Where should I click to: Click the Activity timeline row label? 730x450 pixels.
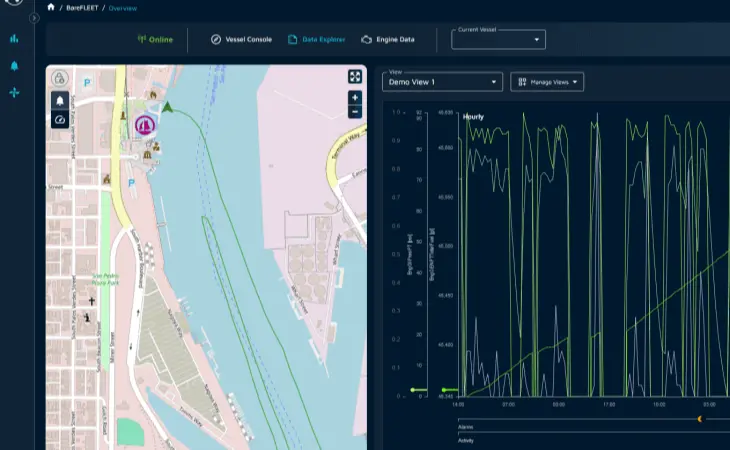pos(466,440)
